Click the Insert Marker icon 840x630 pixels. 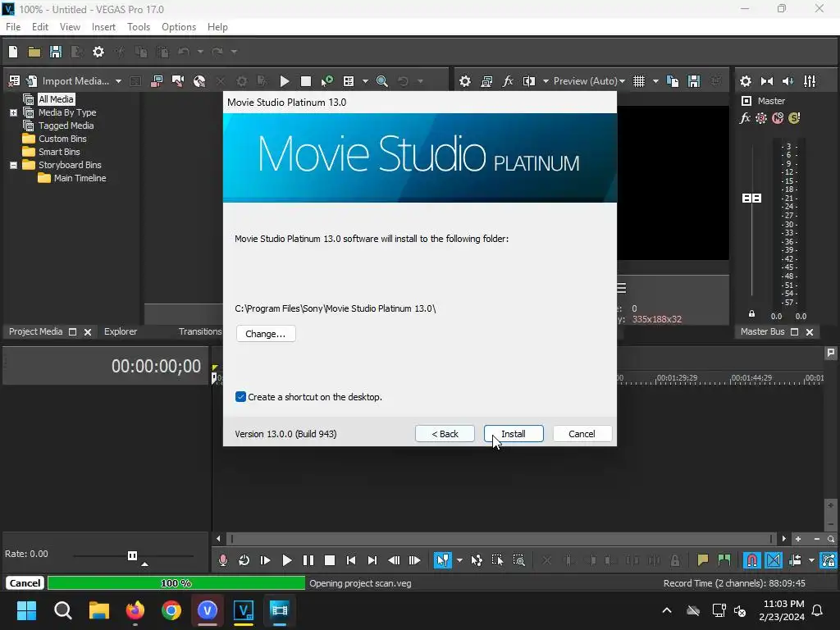click(702, 560)
